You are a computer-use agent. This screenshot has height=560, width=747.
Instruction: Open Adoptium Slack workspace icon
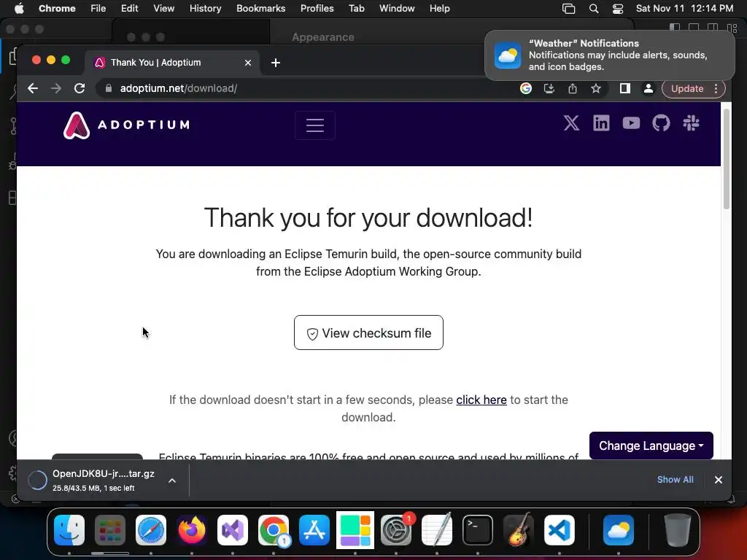pos(692,122)
